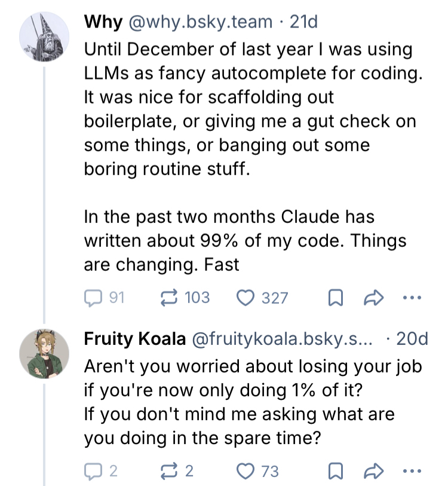Share Why's post using arrow icon

(374, 297)
